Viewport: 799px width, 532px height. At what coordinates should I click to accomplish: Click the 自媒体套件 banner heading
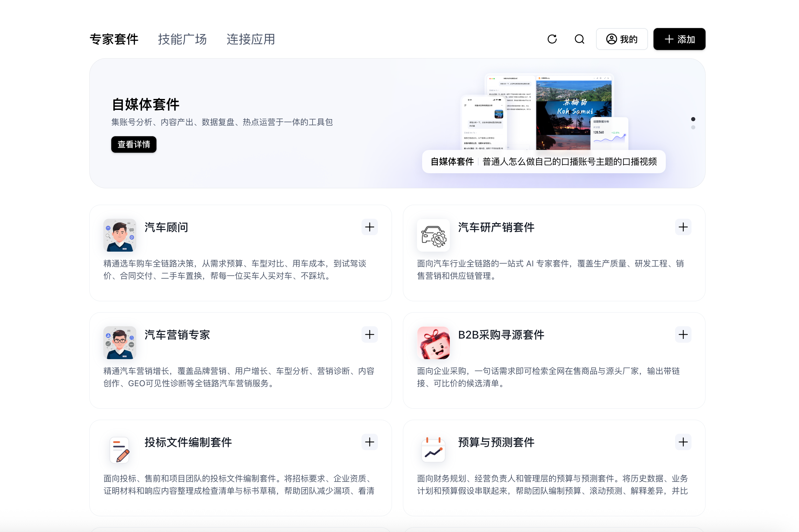(x=146, y=104)
